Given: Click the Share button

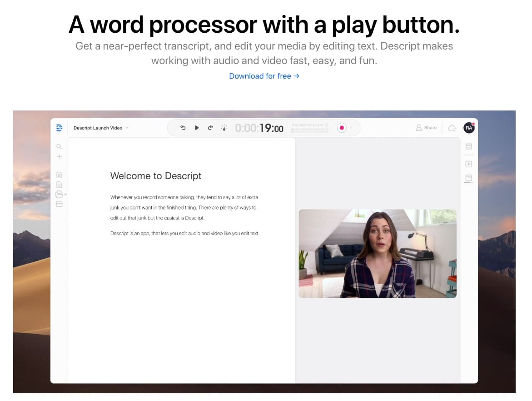Looking at the screenshot, I should pyautogui.click(x=426, y=128).
